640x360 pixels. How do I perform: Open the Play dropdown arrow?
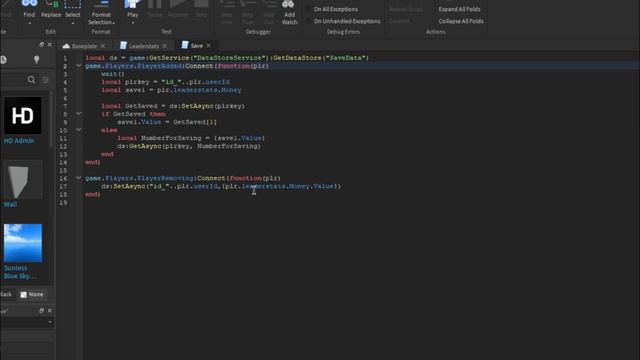(133, 23)
